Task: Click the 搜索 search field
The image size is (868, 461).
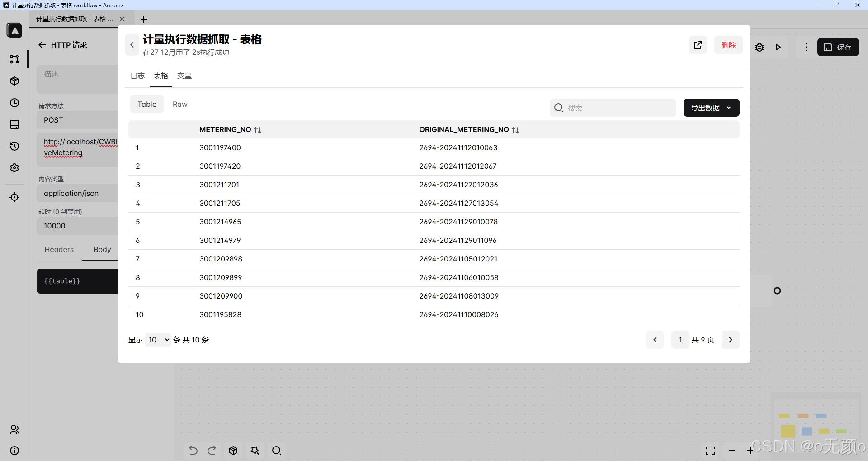Action: pos(613,108)
